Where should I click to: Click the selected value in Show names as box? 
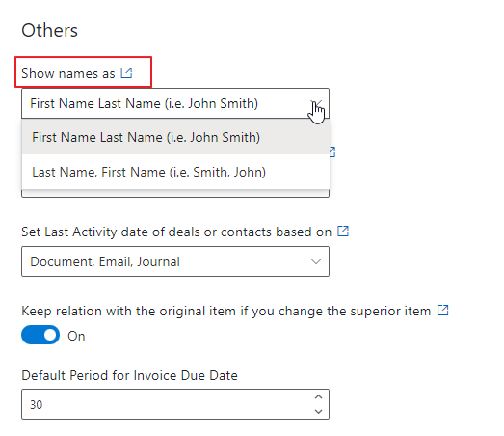144,103
